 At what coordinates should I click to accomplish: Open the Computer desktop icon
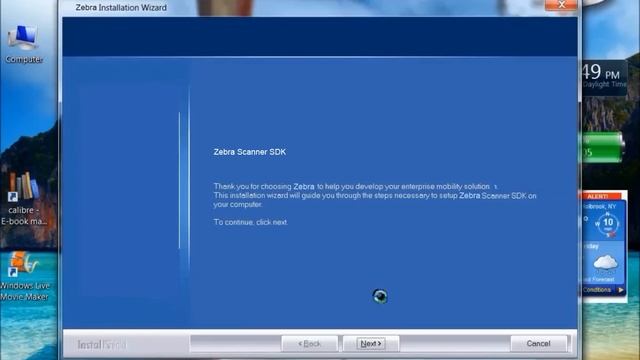[x=24, y=44]
